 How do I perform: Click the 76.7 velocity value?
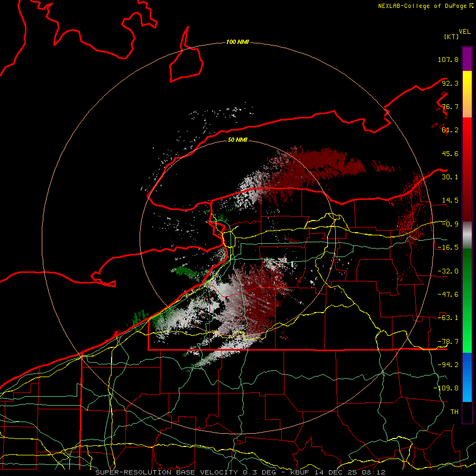pyautogui.click(x=450, y=106)
